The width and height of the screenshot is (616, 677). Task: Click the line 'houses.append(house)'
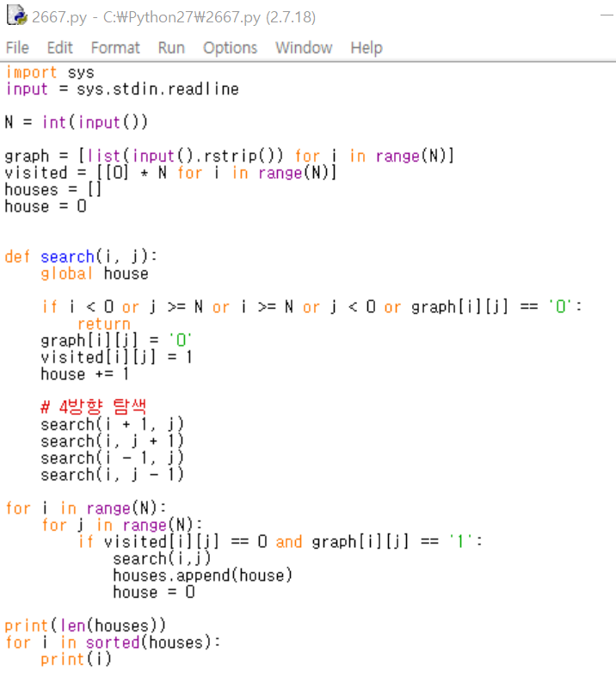tap(203, 575)
